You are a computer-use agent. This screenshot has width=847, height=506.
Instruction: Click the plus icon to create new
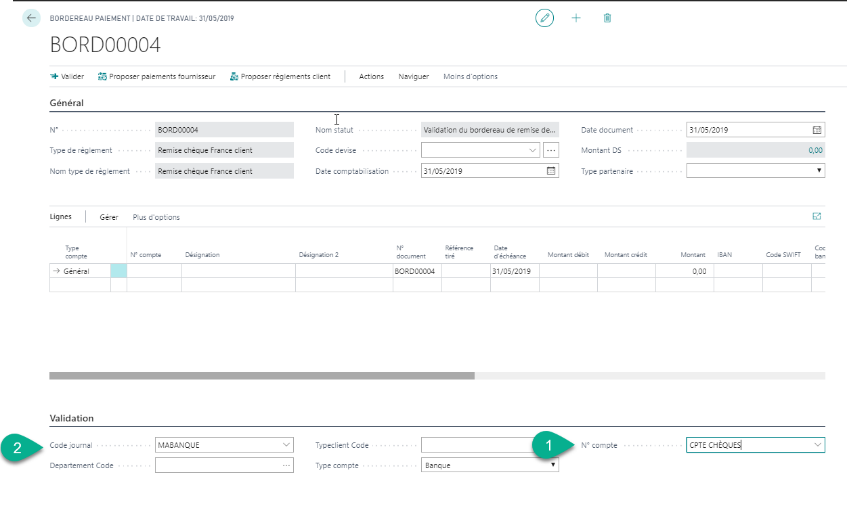point(576,19)
